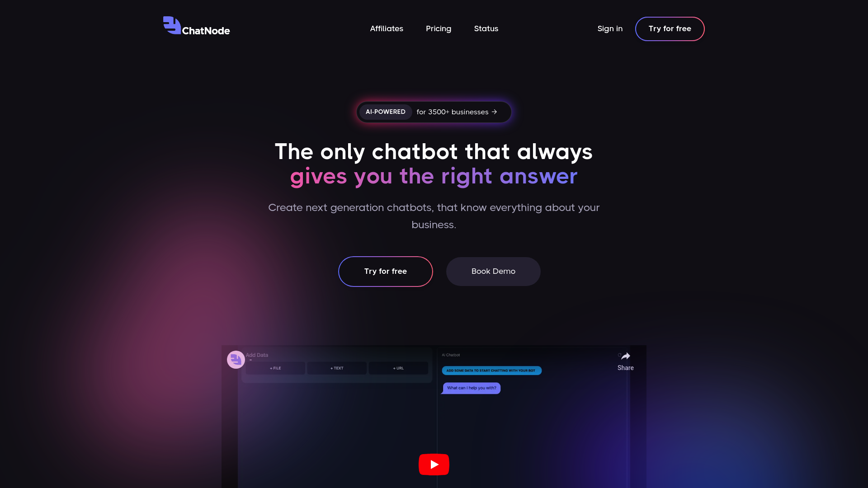Click the Sign in text link
868x488 pixels.
pos(610,28)
